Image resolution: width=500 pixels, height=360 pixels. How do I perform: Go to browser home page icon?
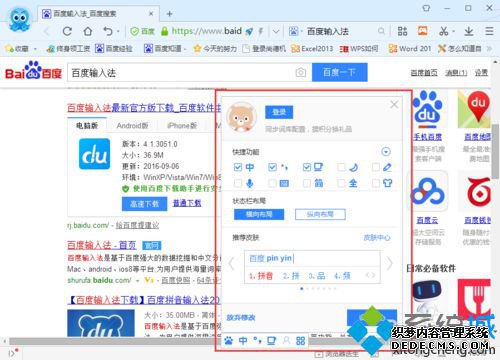(x=88, y=31)
